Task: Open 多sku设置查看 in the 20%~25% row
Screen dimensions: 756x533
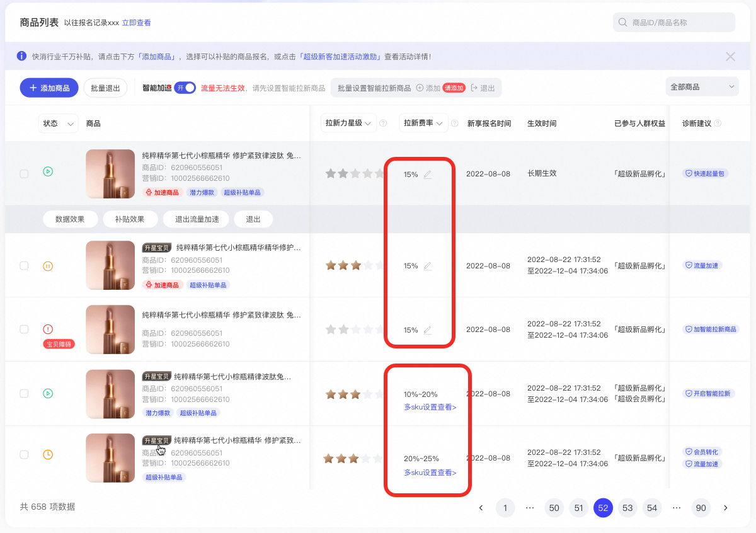Action: click(430, 473)
